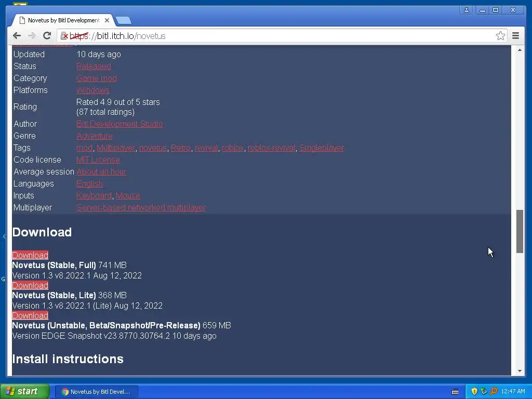Viewport: 532px width, 399px height.
Task: Open the MIT License link
Action: [98, 160]
